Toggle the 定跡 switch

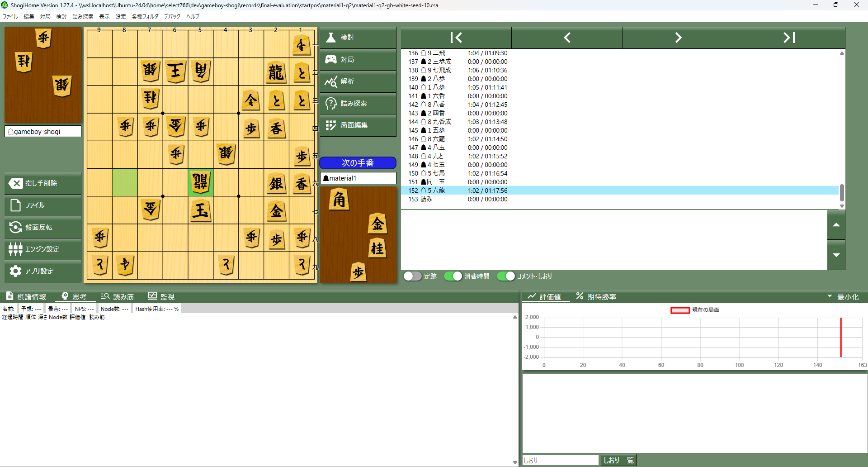point(412,276)
